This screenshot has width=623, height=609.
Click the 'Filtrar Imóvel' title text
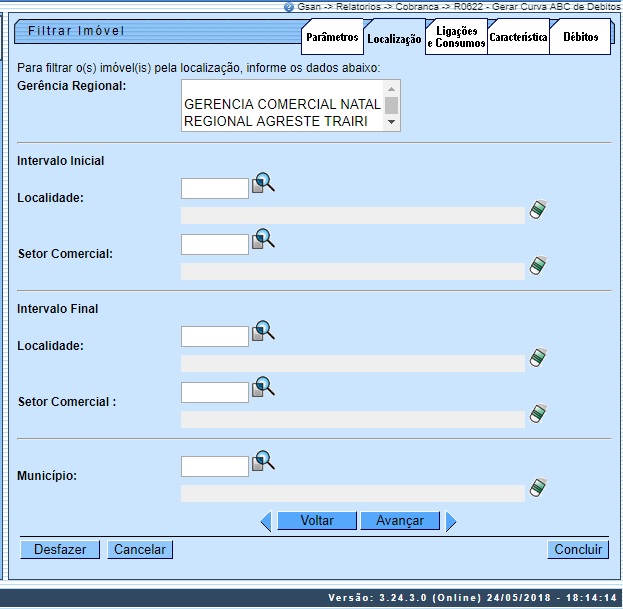(x=76, y=31)
